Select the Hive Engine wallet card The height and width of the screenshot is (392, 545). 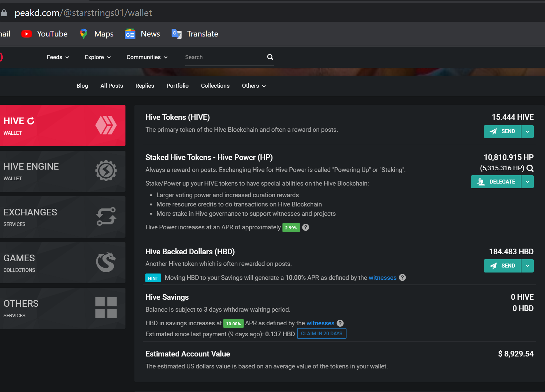[x=63, y=171]
